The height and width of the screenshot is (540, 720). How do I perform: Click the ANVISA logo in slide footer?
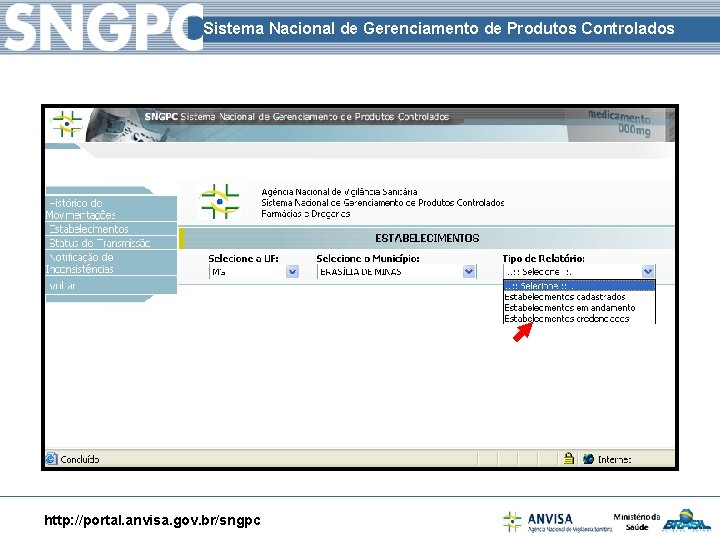(557, 522)
